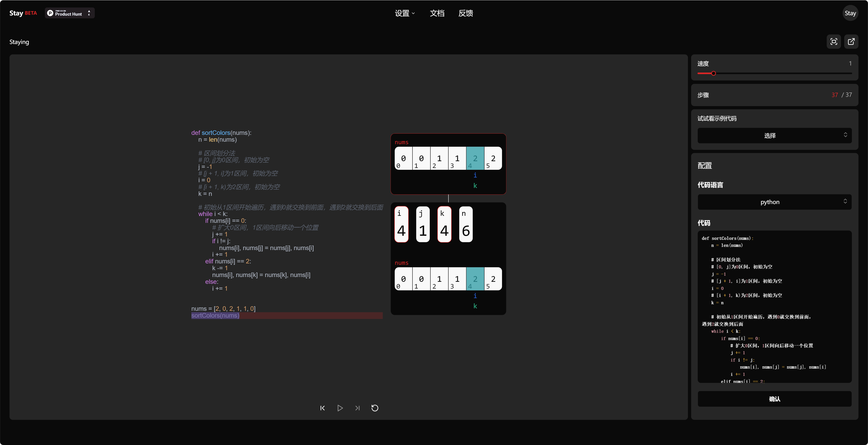The height and width of the screenshot is (445, 868).
Task: Toggle fullscreen focus view icon
Action: pos(834,42)
